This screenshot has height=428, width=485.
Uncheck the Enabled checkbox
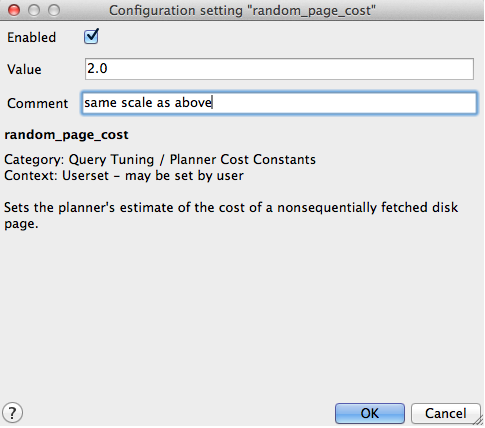click(x=91, y=37)
